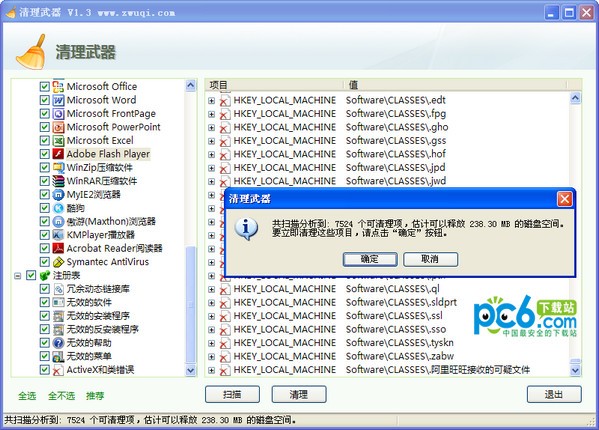Click the Acrobat Reader icon
The width and height of the screenshot is (599, 430).
click(x=58, y=248)
